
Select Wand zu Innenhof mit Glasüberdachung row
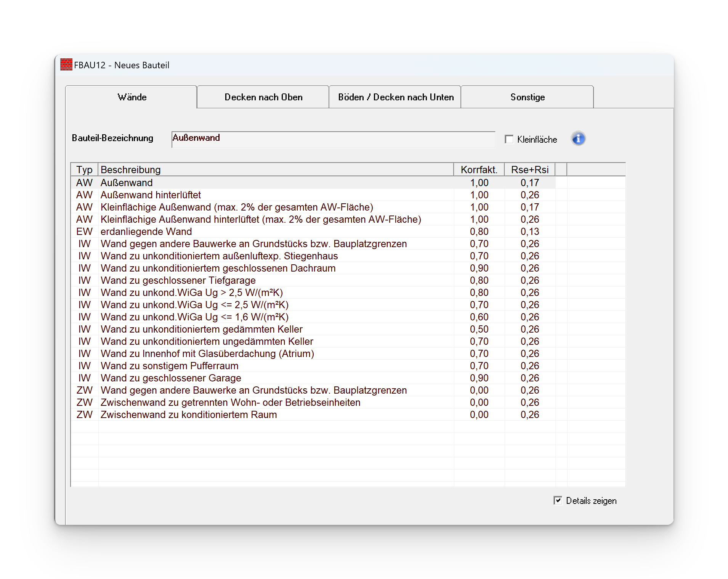[207, 354]
